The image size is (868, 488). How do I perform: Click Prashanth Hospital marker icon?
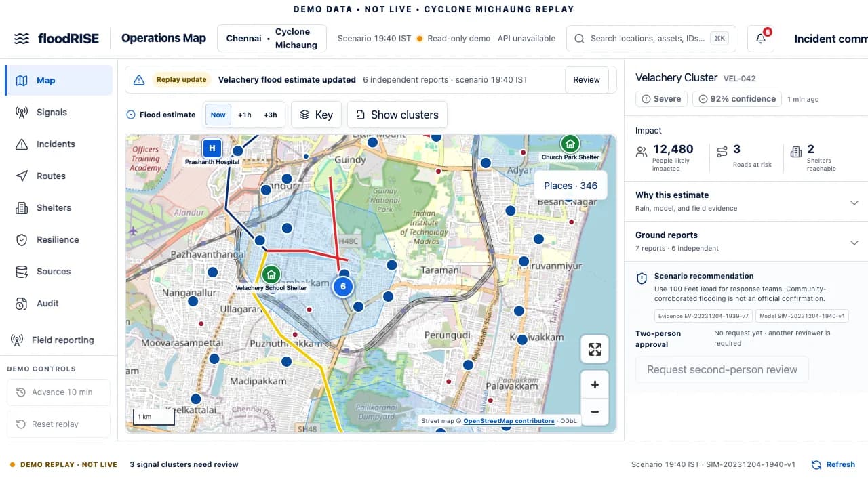(212, 148)
